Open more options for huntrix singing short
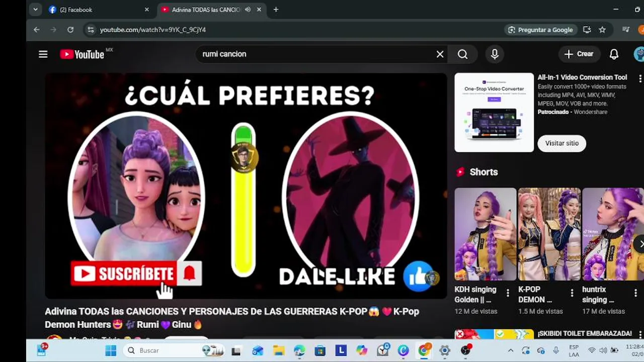Screen dimensions: 644x362 pyautogui.click(x=635, y=293)
